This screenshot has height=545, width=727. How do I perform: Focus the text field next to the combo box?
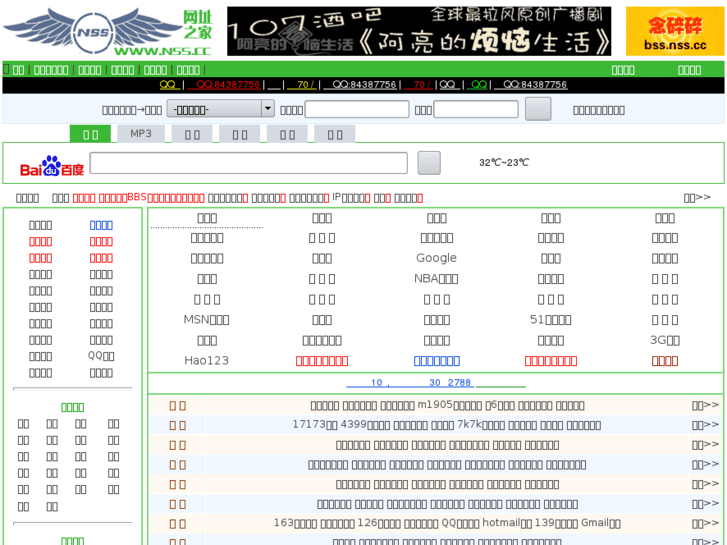pyautogui.click(x=357, y=109)
